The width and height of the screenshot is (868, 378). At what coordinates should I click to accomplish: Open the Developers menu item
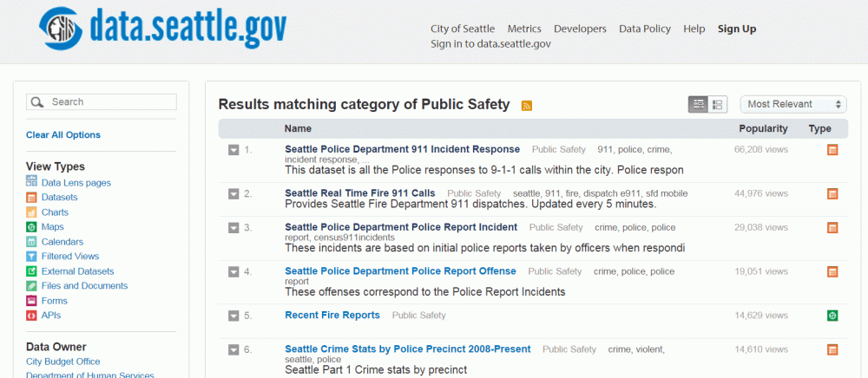point(580,29)
